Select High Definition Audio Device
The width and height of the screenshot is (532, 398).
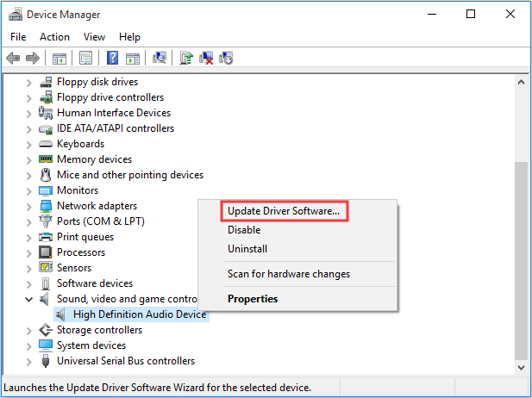pos(140,314)
